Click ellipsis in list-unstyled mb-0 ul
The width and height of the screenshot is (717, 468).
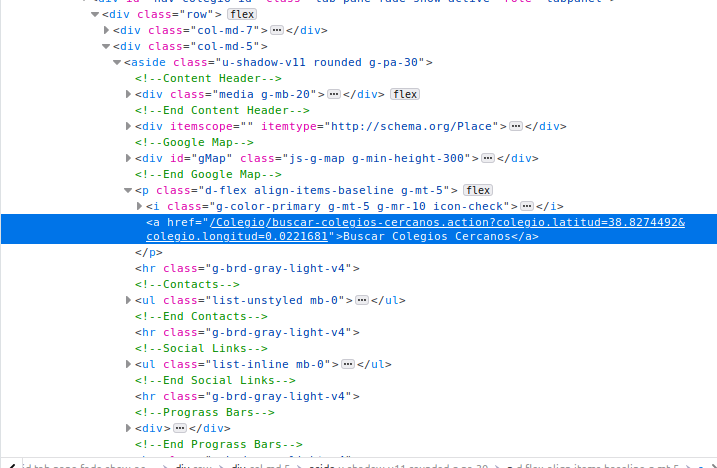(x=362, y=300)
